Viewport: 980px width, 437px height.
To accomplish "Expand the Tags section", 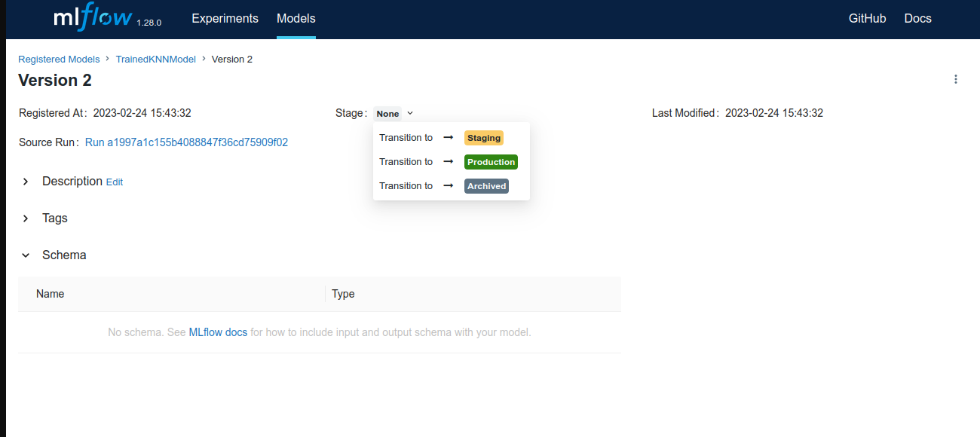I will pyautogui.click(x=26, y=218).
